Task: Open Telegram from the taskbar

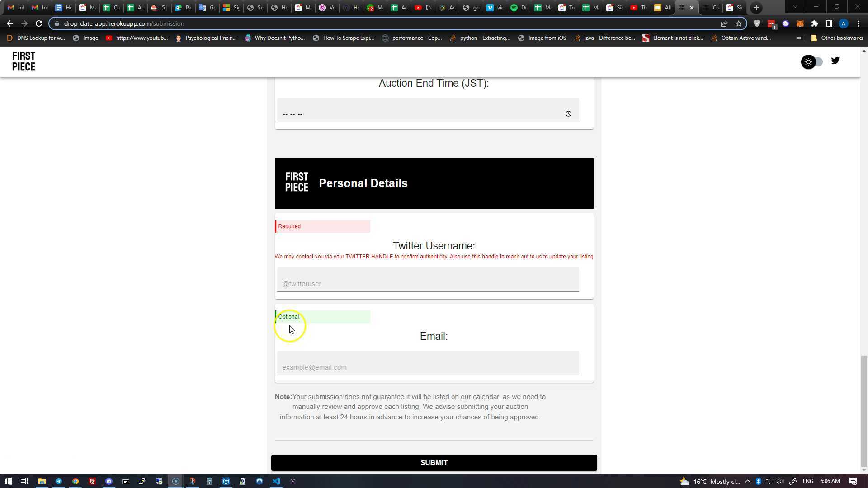Action: pos(59,481)
